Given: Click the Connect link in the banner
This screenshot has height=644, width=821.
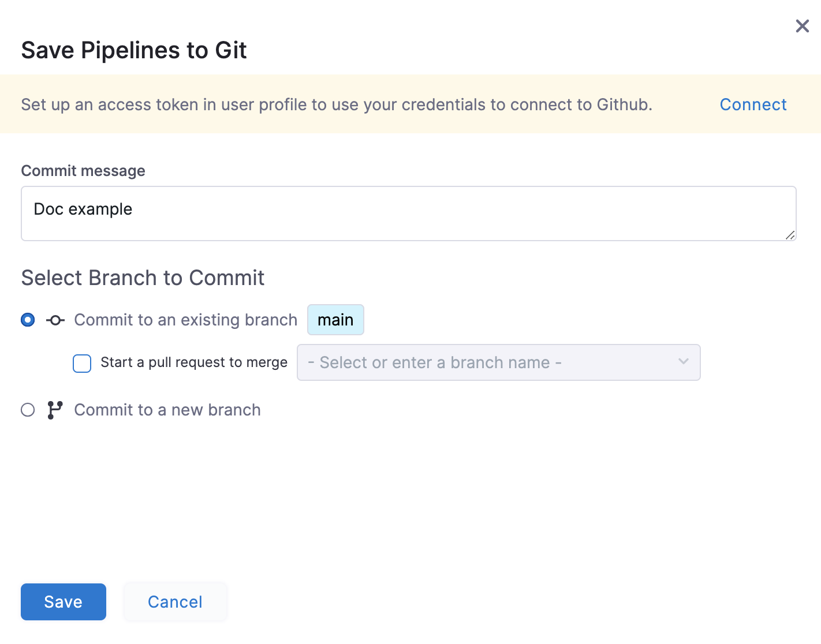Looking at the screenshot, I should [753, 104].
